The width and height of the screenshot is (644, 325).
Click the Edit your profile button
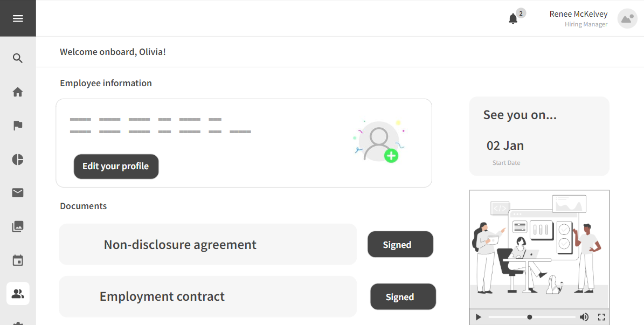116,167
